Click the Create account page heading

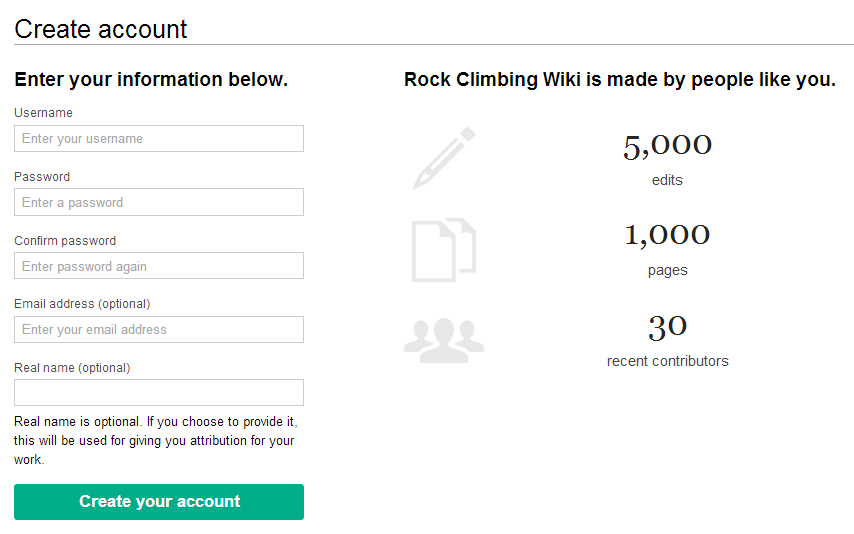101,29
